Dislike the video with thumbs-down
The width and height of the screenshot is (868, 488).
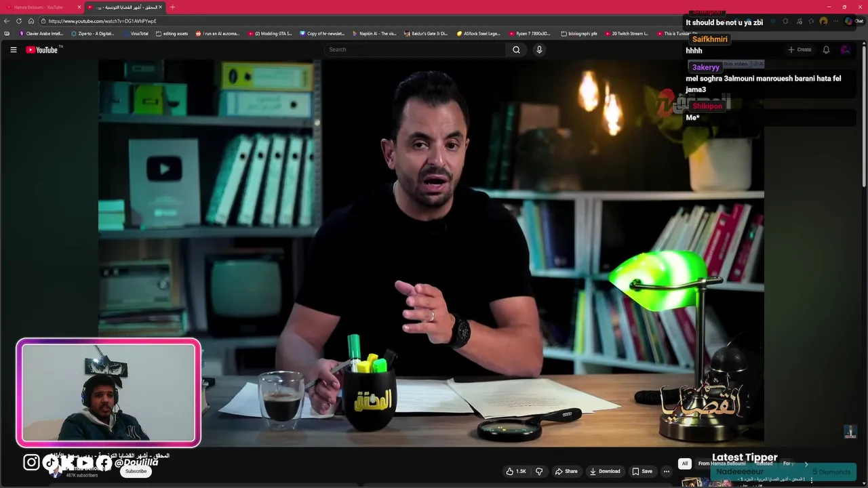pyautogui.click(x=539, y=471)
